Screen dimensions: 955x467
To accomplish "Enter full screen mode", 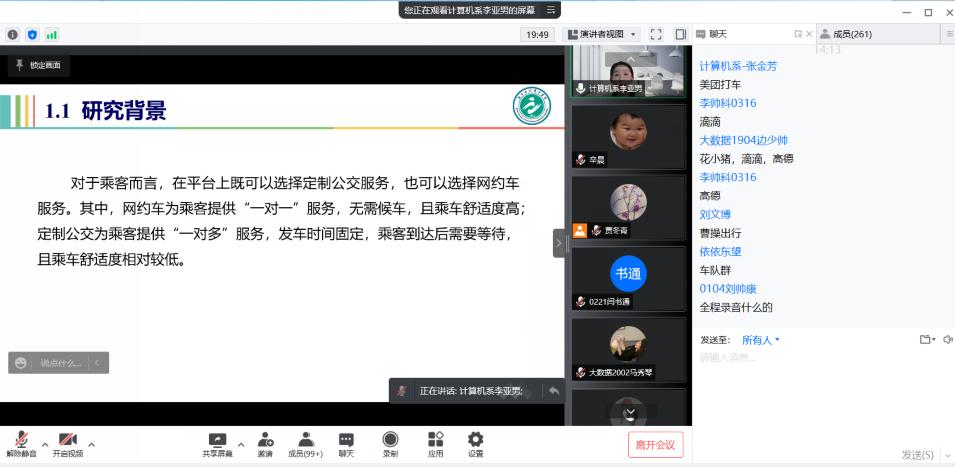I will pyautogui.click(x=656, y=34).
